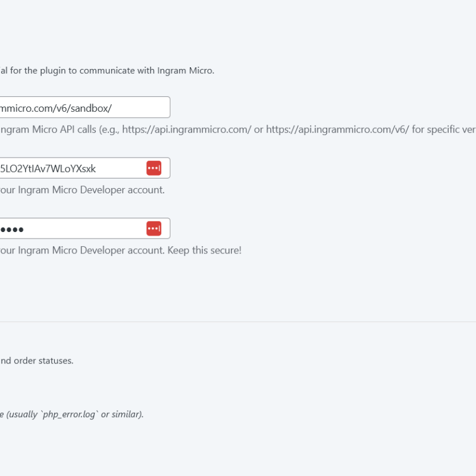This screenshot has height=476, width=476.
Task: Click the hint 'our Ingram Micro Developer account.' under ID field
Action: [82, 190]
